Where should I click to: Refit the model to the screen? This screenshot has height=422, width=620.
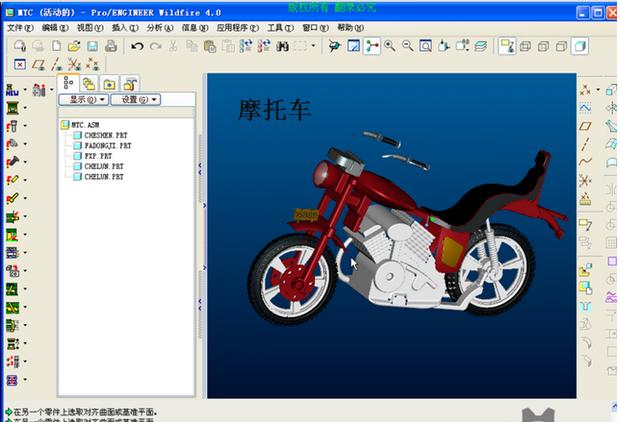425,46
